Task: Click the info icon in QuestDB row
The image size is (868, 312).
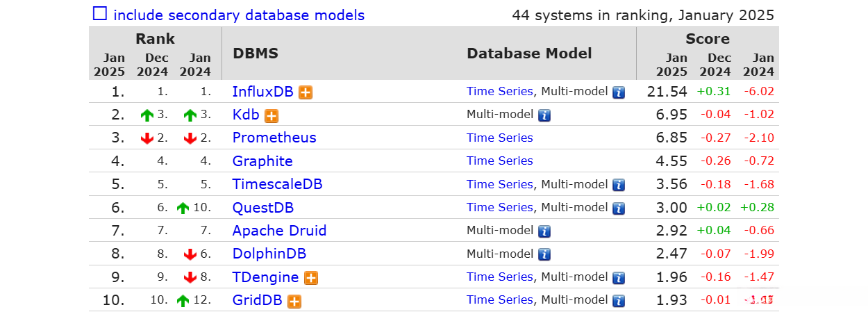Action: (619, 208)
